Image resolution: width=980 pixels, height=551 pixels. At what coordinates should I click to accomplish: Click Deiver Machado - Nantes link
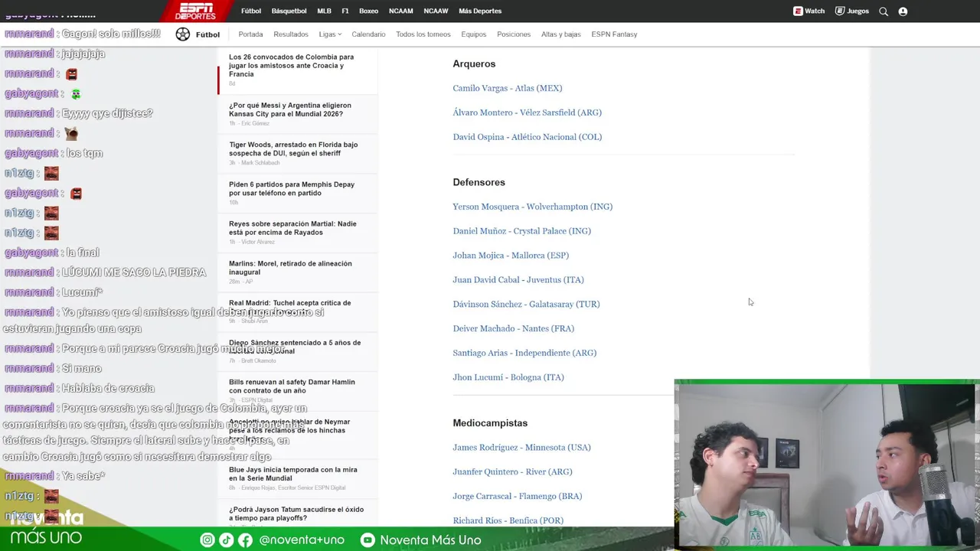[513, 329]
